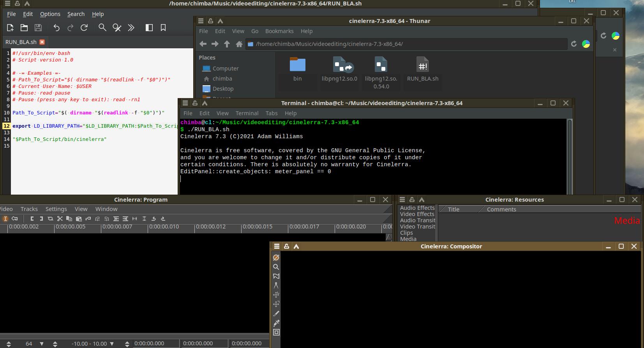Screen dimensions: 644x348
Task: Select the zoom magnifier tool in Compositor
Action: 276,267
